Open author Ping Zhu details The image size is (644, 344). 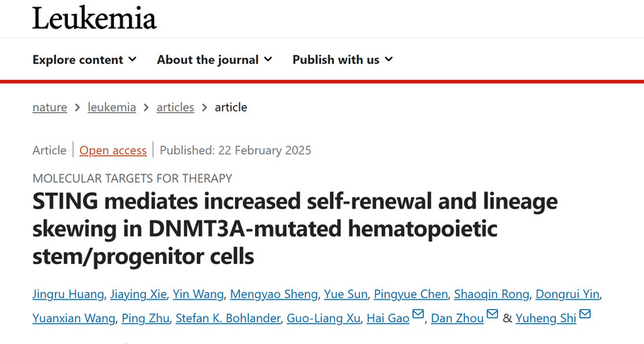(x=145, y=318)
